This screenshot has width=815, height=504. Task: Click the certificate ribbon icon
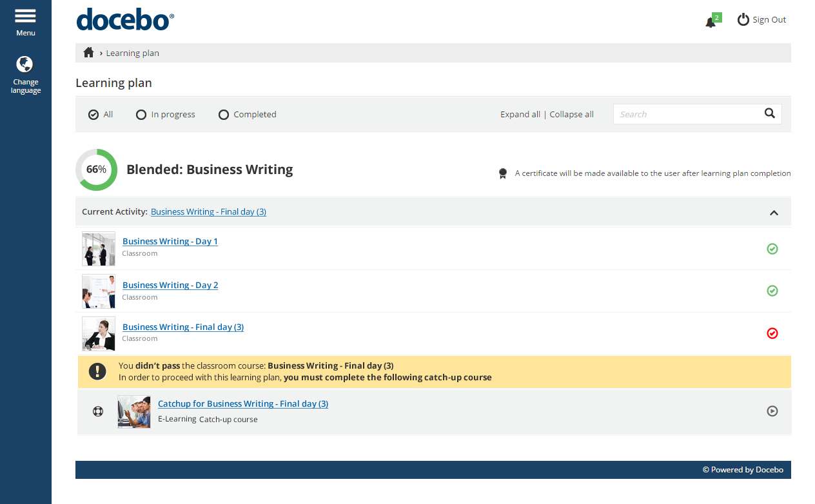(503, 173)
